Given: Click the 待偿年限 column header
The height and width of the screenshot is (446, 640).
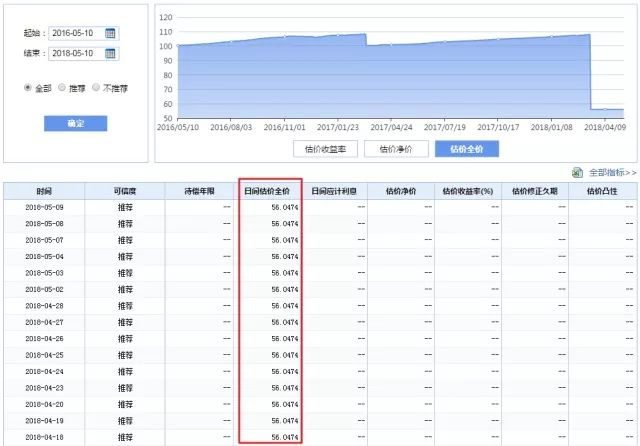Looking at the screenshot, I should [x=200, y=191].
